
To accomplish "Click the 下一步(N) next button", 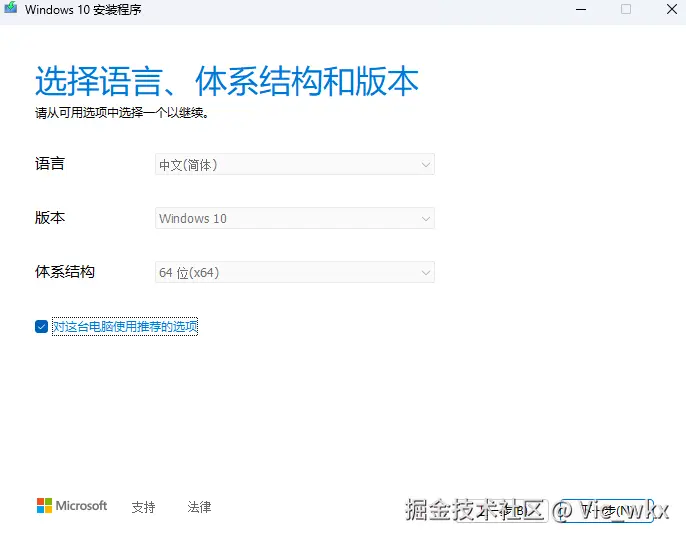I will coord(607,510).
